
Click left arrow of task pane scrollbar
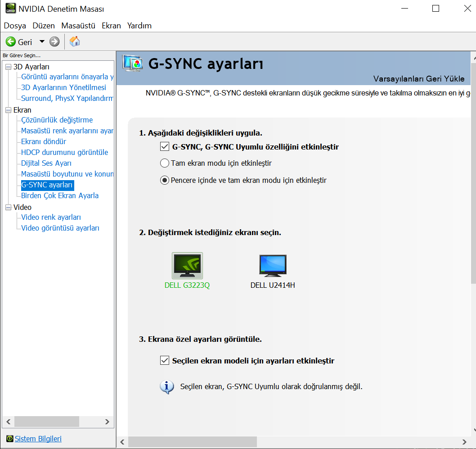(x=9, y=422)
